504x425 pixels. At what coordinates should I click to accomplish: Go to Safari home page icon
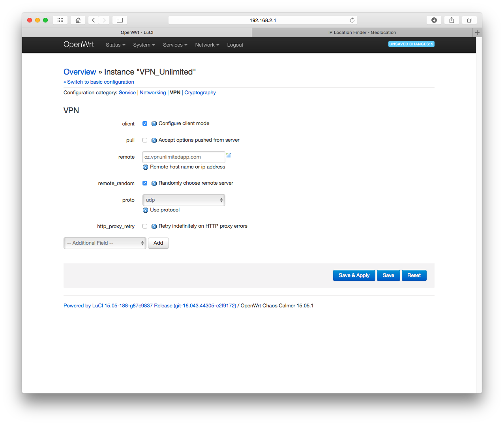tap(78, 20)
